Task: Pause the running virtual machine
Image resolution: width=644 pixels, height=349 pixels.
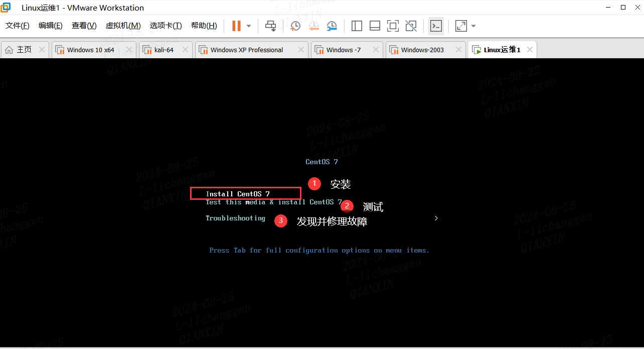Action: pos(236,26)
